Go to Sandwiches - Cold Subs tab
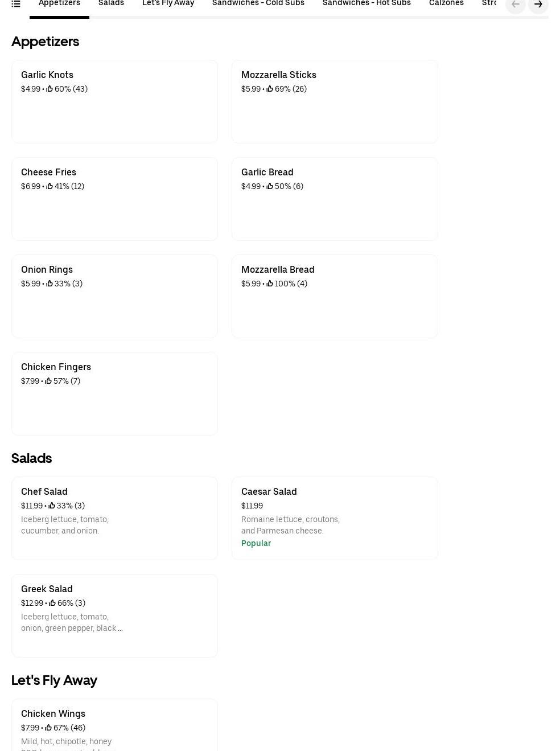The height and width of the screenshot is (751, 560). coord(258,3)
